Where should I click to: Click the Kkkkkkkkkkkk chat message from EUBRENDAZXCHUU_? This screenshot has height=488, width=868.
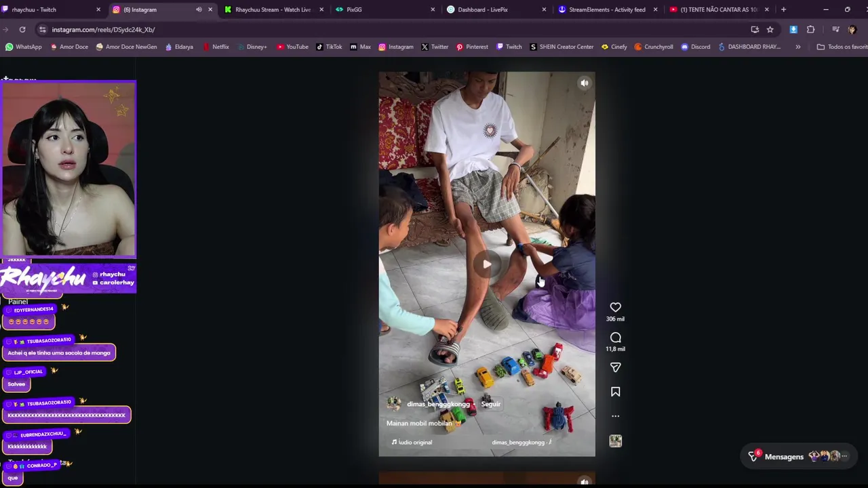tap(27, 446)
